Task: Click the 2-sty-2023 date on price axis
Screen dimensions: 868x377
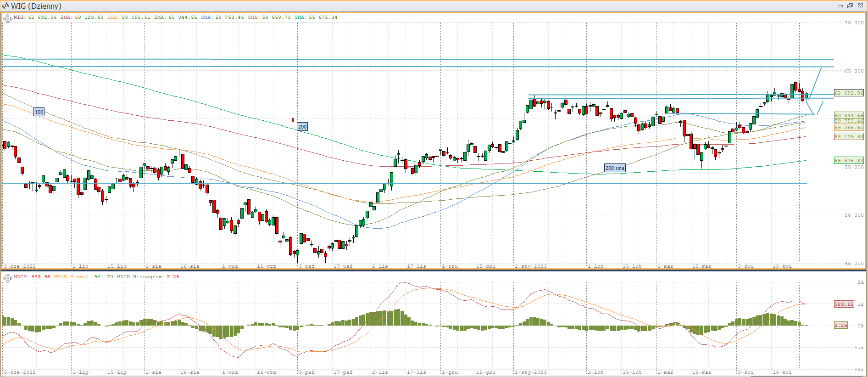Action: pyautogui.click(x=531, y=266)
